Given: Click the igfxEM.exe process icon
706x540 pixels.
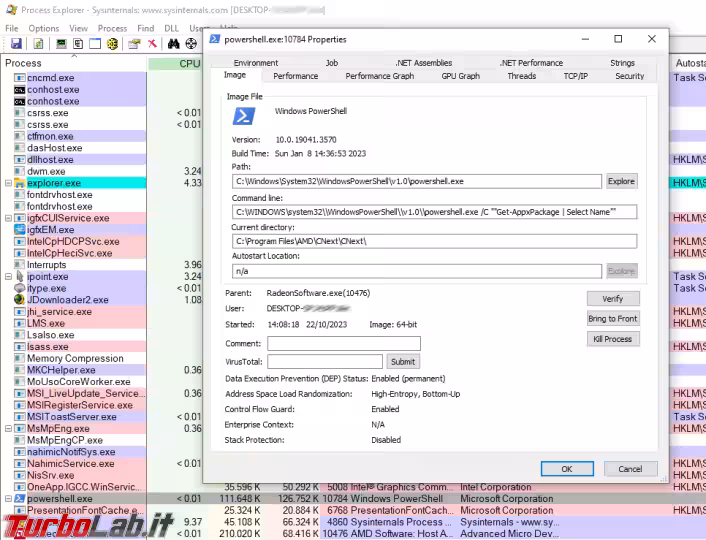Looking at the screenshot, I should point(19,230).
